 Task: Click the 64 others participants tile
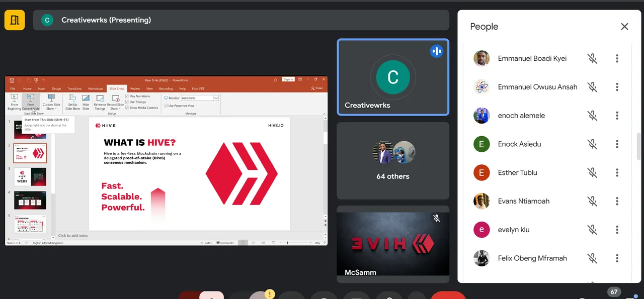click(393, 161)
